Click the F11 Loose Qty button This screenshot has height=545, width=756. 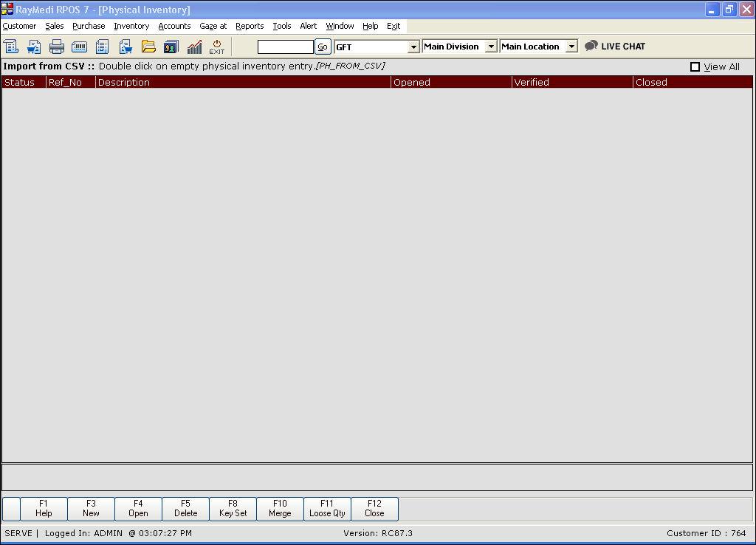(x=327, y=509)
